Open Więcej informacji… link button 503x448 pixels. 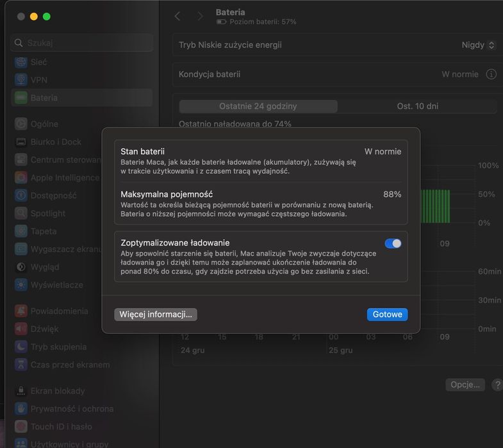[156, 315]
